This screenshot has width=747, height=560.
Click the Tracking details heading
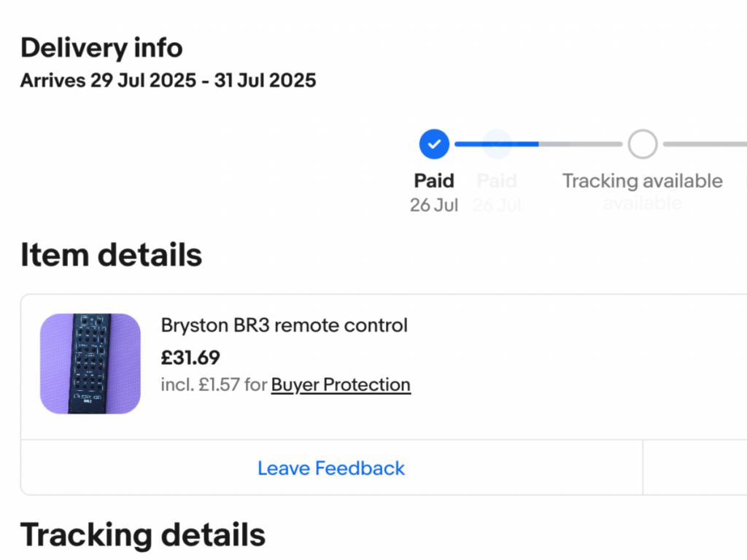143,534
